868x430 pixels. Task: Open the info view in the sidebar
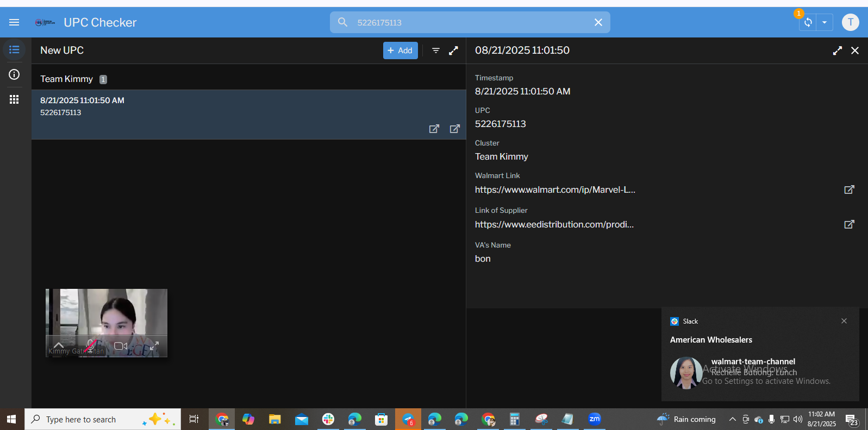click(x=14, y=74)
